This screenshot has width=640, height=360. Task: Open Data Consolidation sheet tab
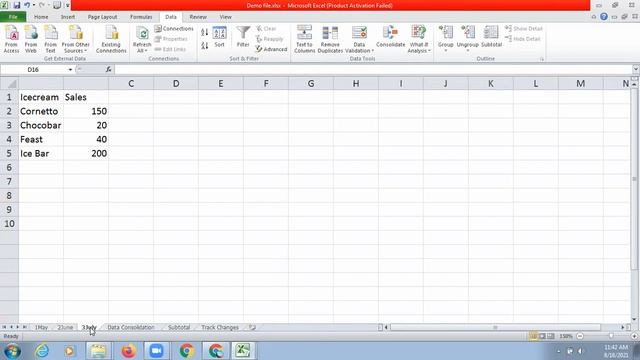coord(131,327)
